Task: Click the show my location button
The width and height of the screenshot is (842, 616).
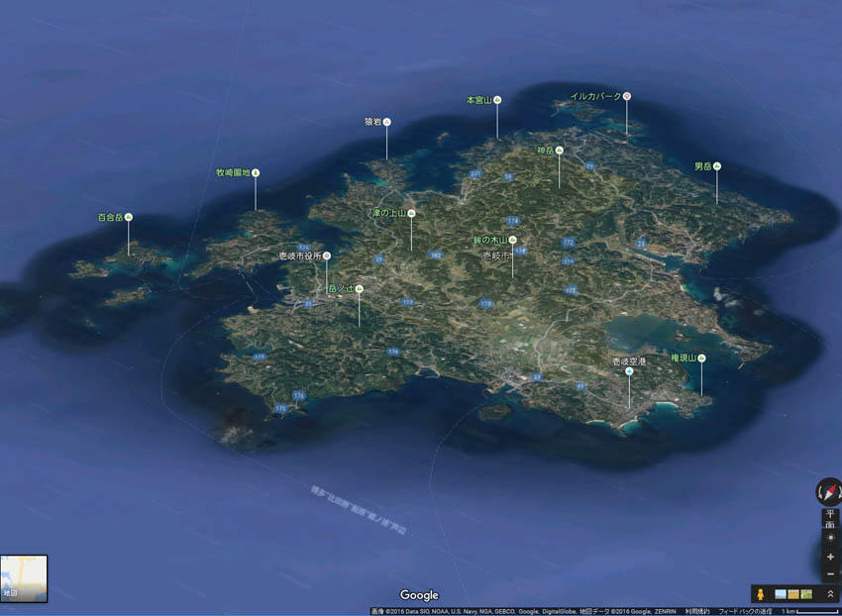Action: (x=830, y=538)
